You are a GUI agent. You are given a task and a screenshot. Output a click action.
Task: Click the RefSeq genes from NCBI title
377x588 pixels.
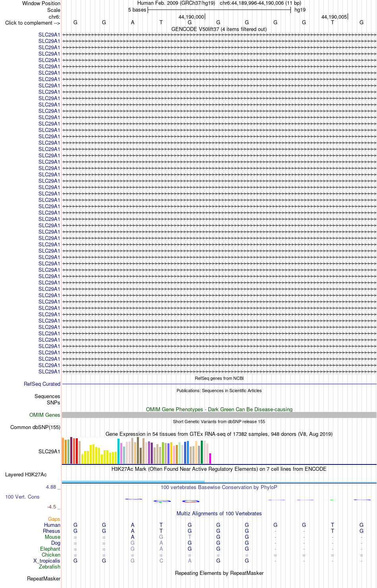tap(219, 379)
